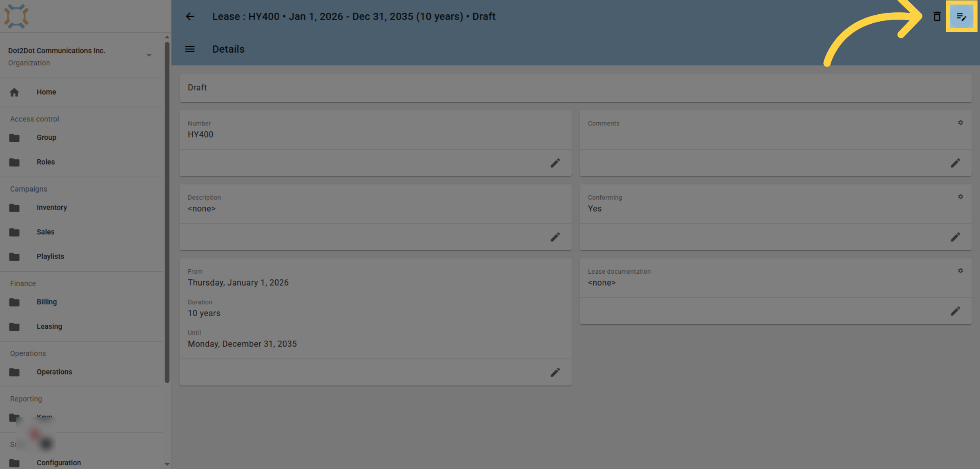Click the folder icon next to Billing

(14, 302)
